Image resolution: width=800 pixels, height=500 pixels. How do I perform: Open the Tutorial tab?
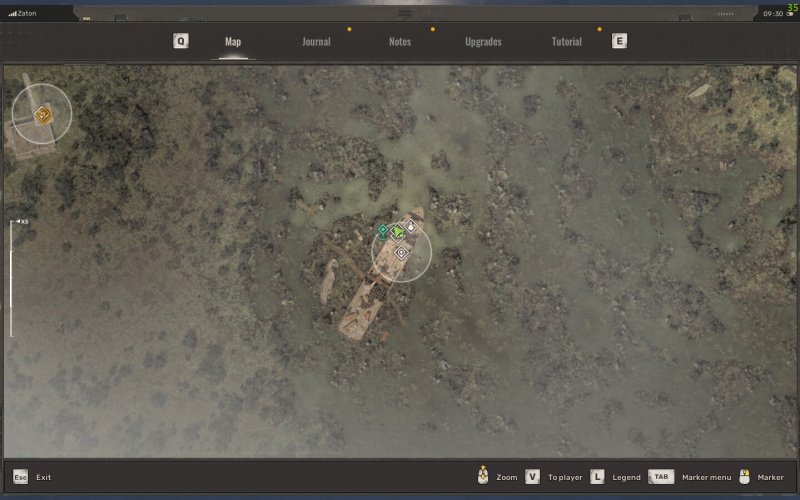point(567,42)
